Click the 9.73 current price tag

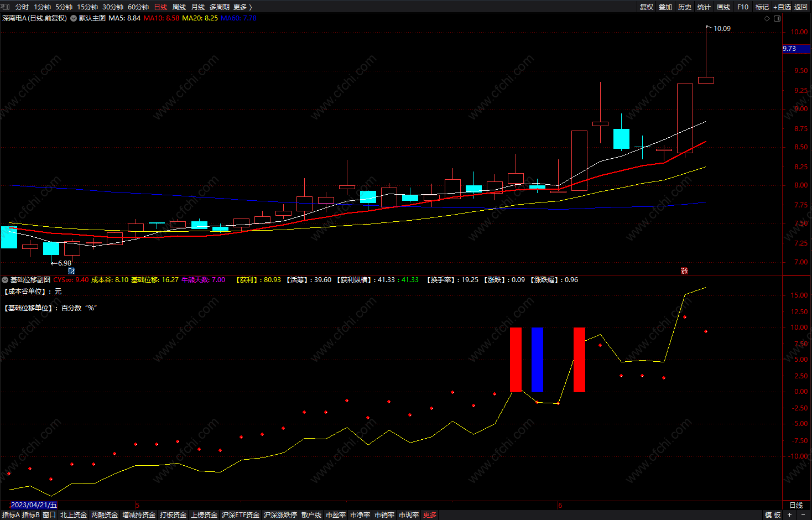click(x=797, y=49)
